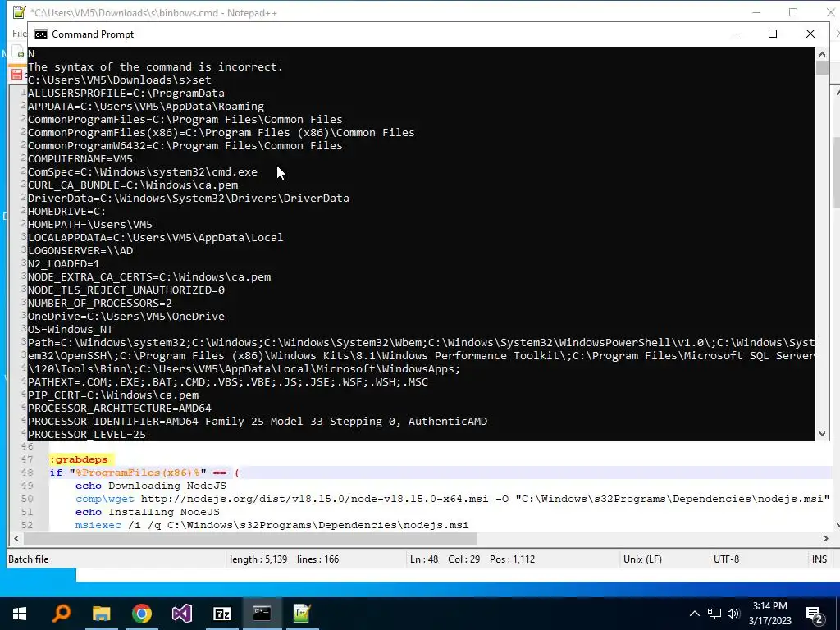Click the 'COMPUTERNAME=VM5' line

pos(80,158)
